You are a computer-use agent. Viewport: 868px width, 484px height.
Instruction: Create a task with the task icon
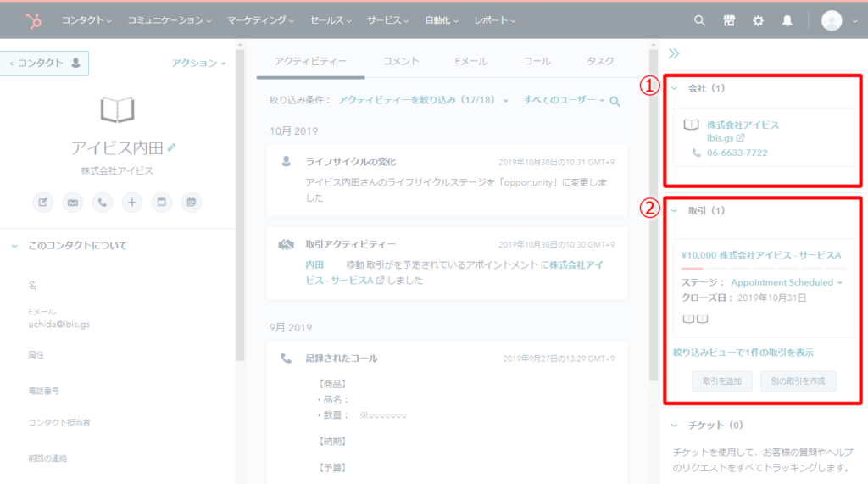pyautogui.click(x=162, y=202)
